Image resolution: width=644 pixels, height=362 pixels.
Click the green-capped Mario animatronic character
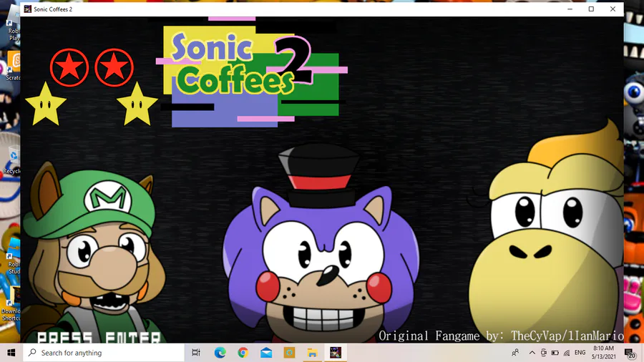tap(94, 251)
